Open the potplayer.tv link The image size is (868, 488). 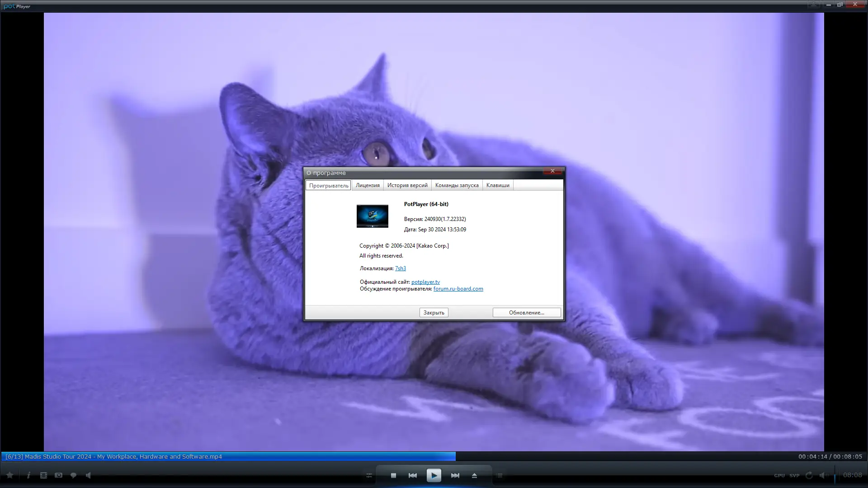425,282
